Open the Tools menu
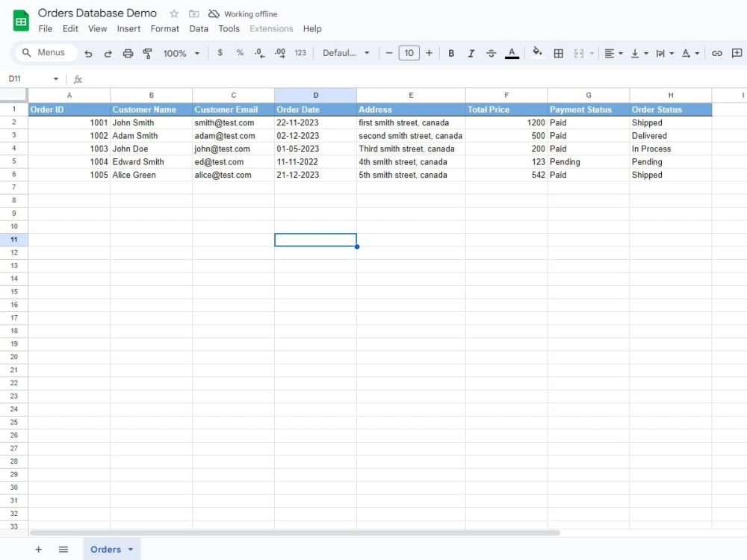Screen dimensions: 747x560 229,28
